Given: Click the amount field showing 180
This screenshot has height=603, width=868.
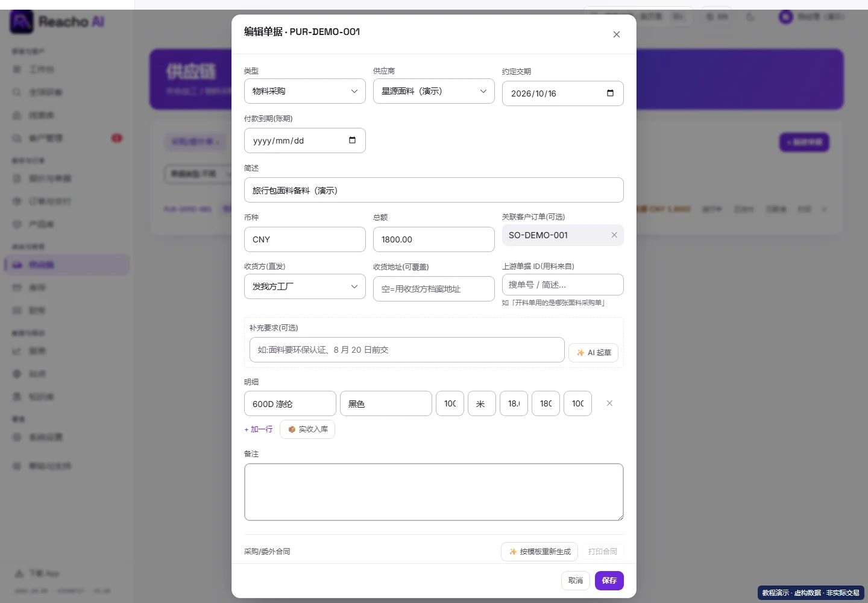Looking at the screenshot, I should [x=546, y=403].
